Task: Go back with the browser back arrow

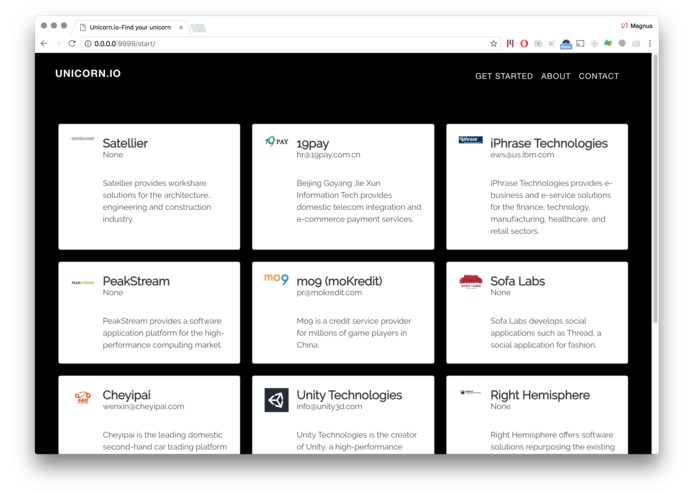Action: (x=44, y=43)
